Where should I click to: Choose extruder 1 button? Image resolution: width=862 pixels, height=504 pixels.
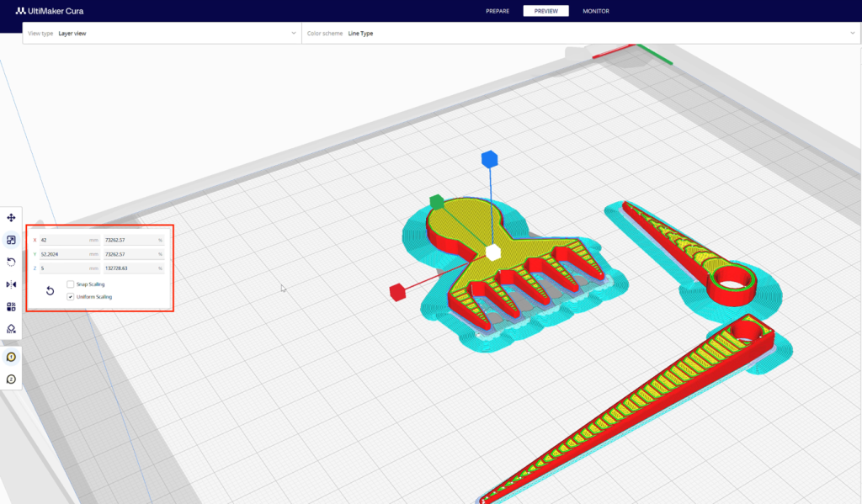pyautogui.click(x=11, y=358)
